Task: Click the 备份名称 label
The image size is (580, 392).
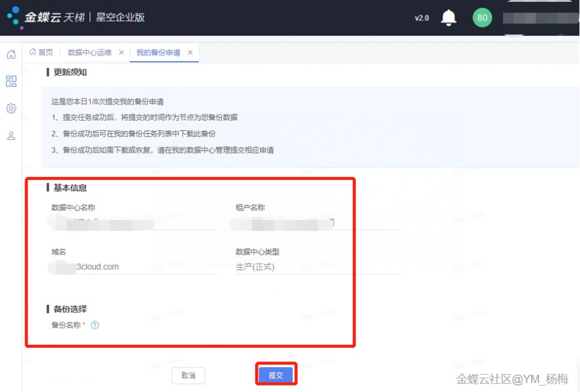Action: 66,325
